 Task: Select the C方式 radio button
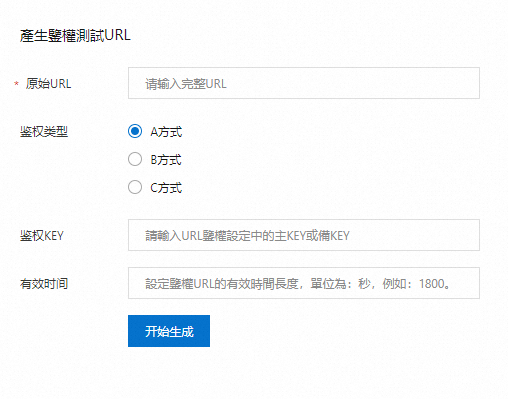point(135,187)
